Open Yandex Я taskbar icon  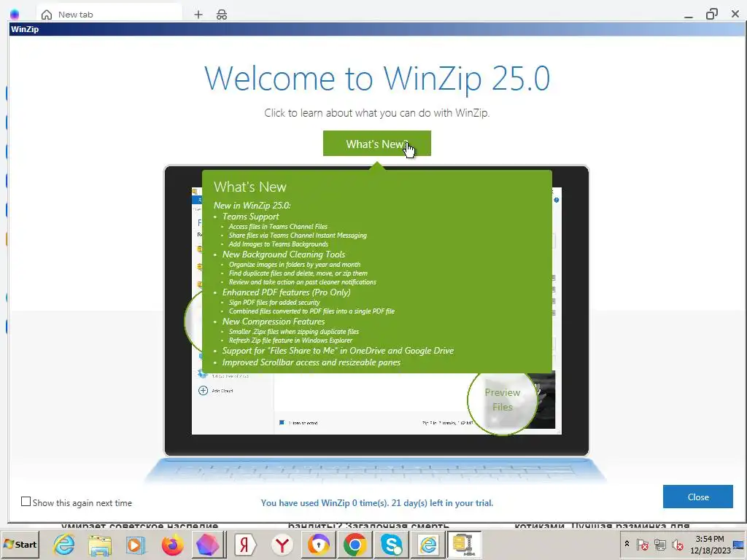coord(246,544)
